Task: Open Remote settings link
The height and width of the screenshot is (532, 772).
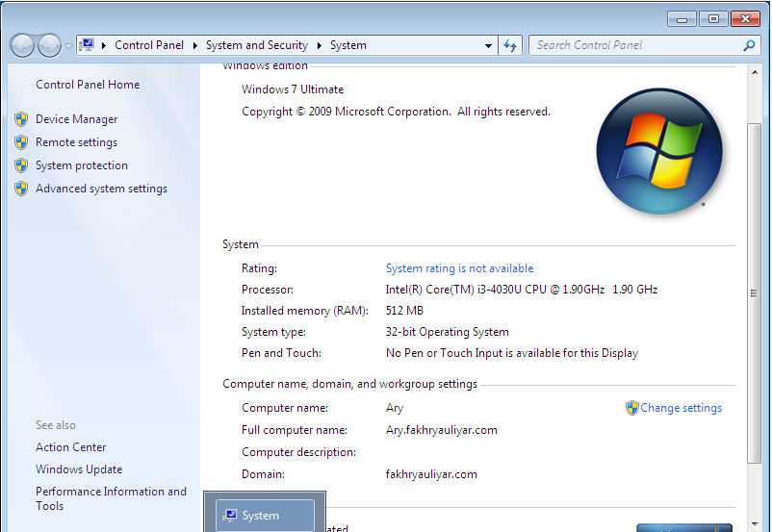Action: pyautogui.click(x=76, y=142)
